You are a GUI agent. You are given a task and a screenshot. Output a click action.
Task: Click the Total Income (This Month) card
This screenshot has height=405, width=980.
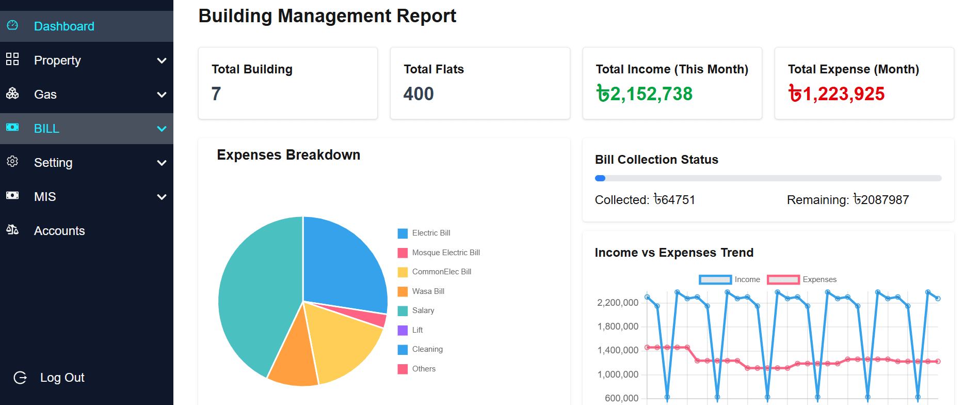pos(672,83)
